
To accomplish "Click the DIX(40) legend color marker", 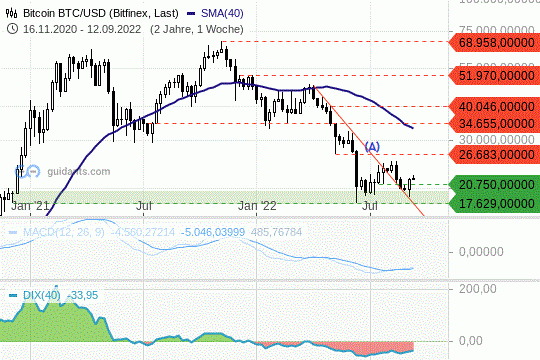I will tap(13, 296).
